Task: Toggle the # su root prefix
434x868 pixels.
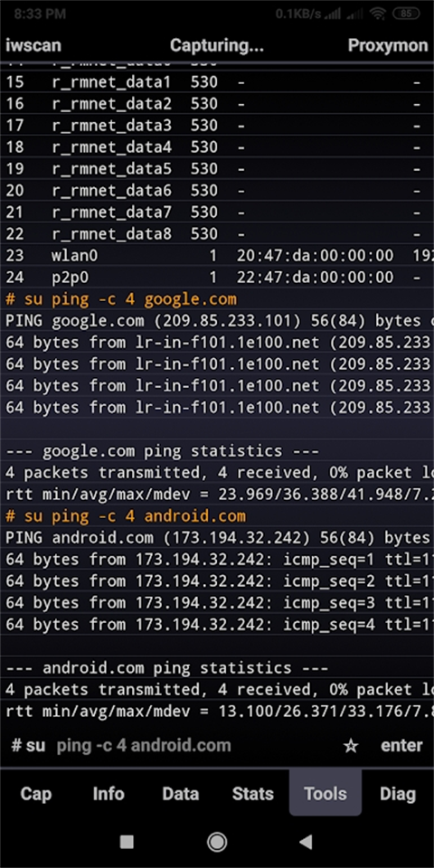Action: click(28, 746)
